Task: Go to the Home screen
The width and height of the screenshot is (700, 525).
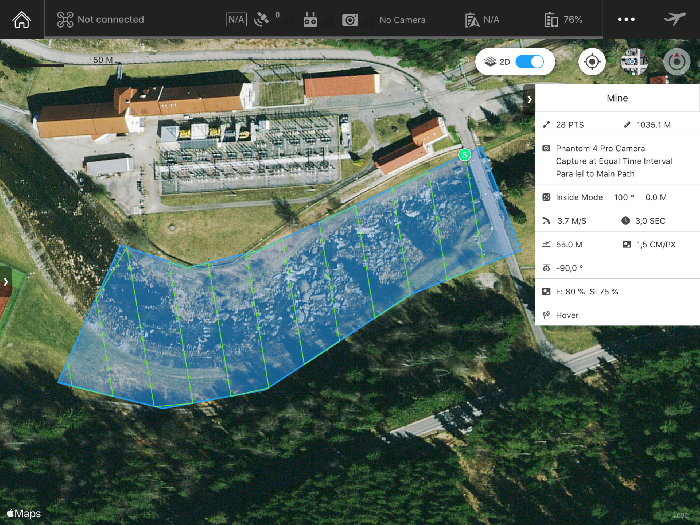Action: tap(21, 19)
